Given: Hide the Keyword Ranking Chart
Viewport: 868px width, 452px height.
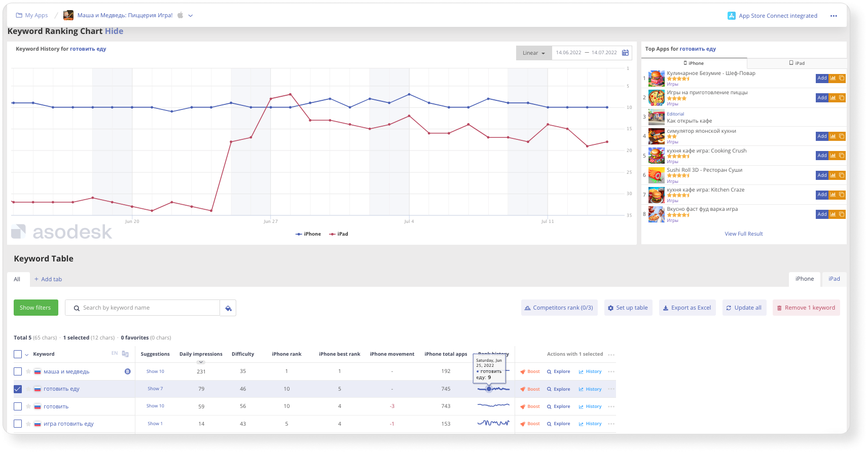Looking at the screenshot, I should pyautogui.click(x=114, y=31).
